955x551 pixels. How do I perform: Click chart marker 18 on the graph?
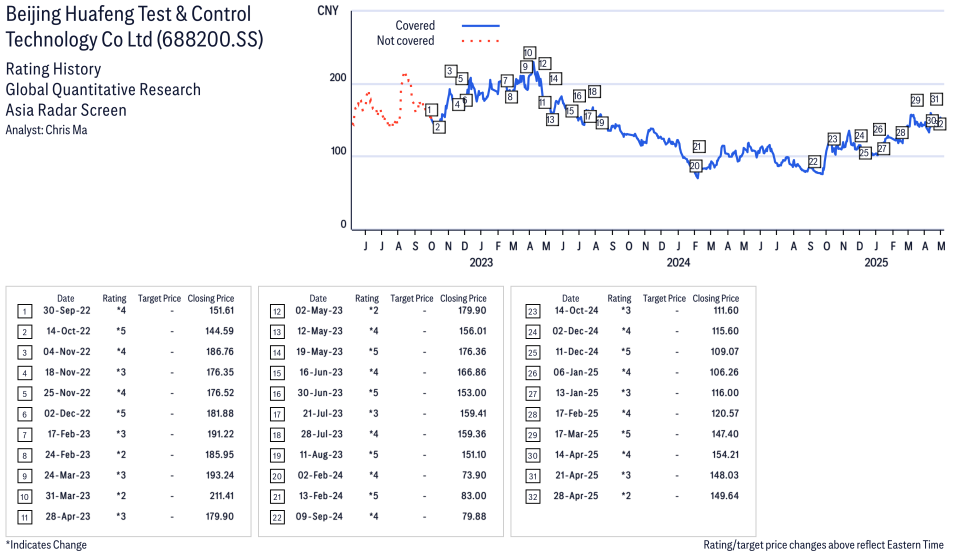[x=594, y=91]
